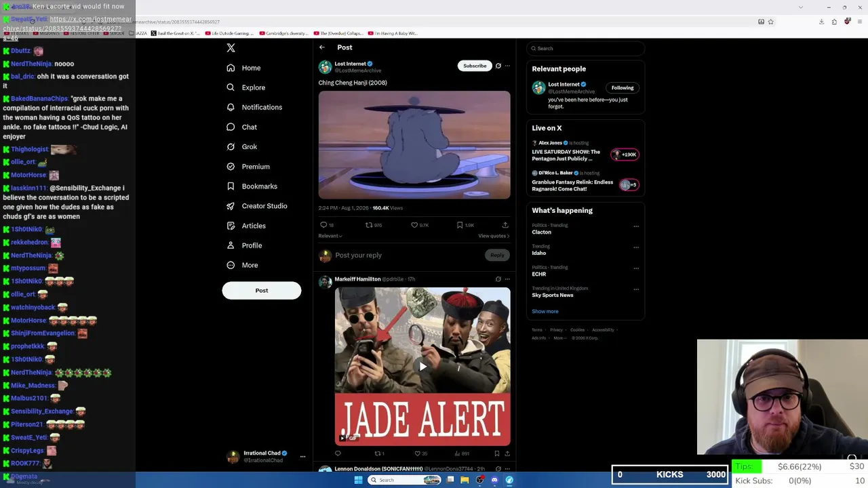Open Discord from the taskbar
Viewport: 868px width, 488px height.
[x=494, y=480]
